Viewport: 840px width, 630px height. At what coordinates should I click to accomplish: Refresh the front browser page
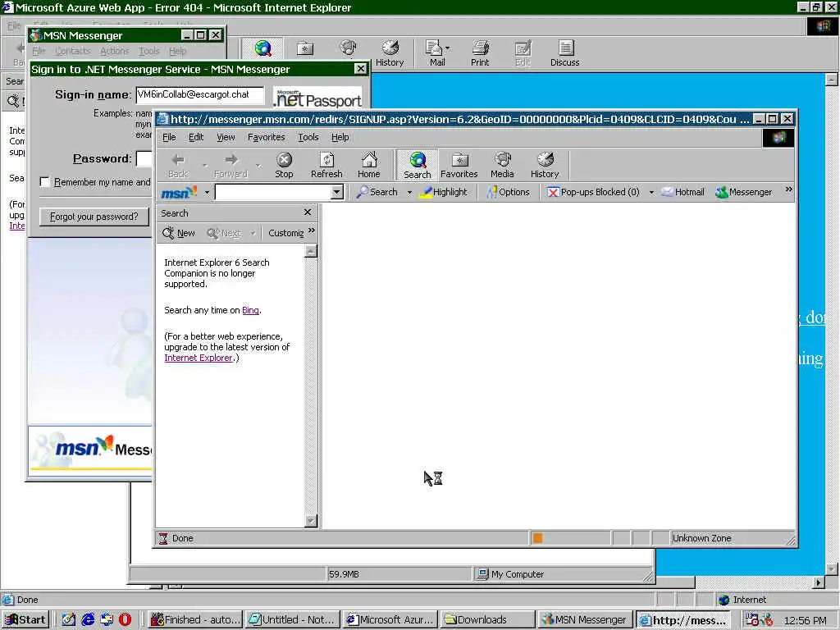click(x=326, y=165)
